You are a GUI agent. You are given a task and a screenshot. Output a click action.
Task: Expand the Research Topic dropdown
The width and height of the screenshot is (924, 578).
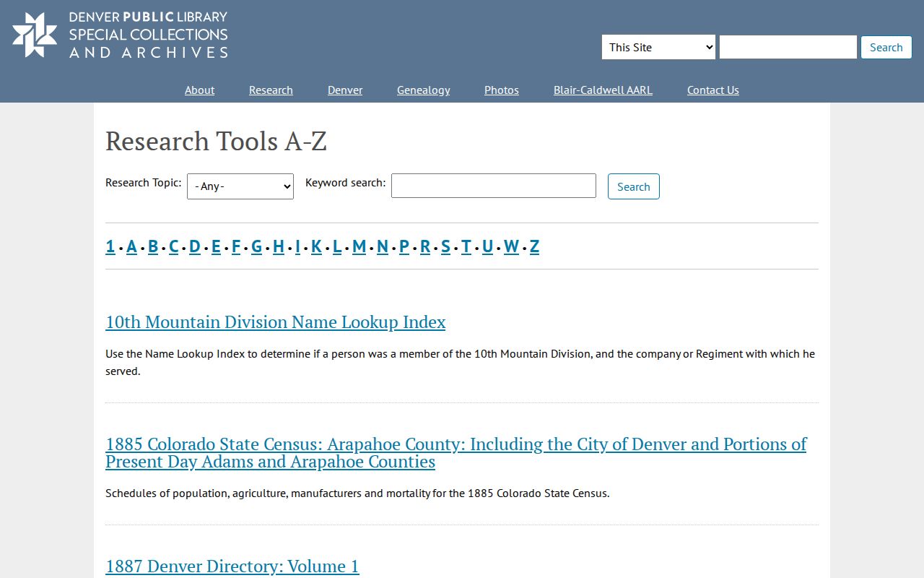[240, 186]
